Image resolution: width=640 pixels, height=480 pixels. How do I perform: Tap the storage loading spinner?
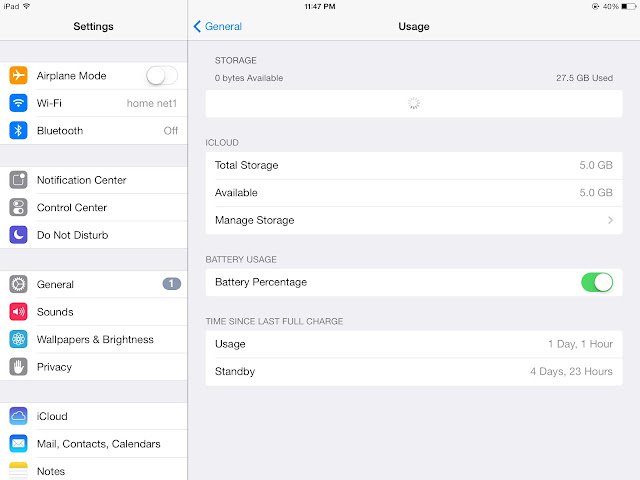click(x=413, y=103)
